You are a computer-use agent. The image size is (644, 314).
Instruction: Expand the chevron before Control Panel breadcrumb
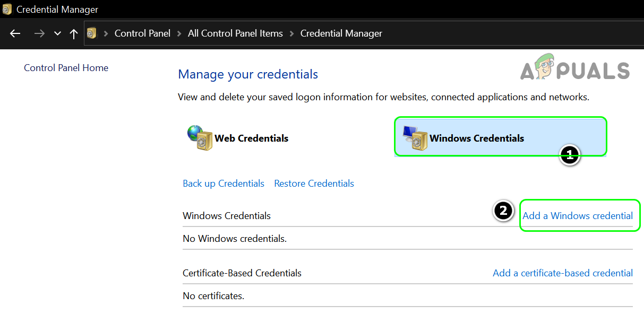tap(106, 33)
